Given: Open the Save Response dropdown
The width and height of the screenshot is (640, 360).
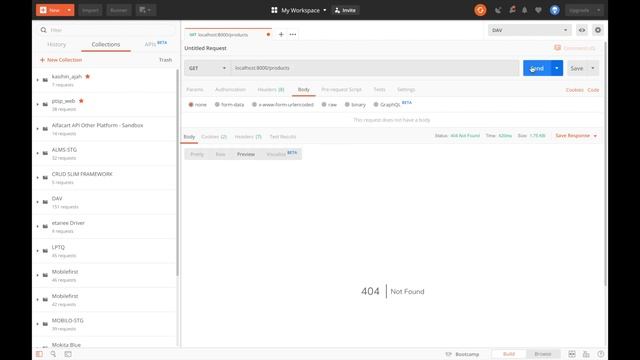Looking at the screenshot, I should coord(576,136).
